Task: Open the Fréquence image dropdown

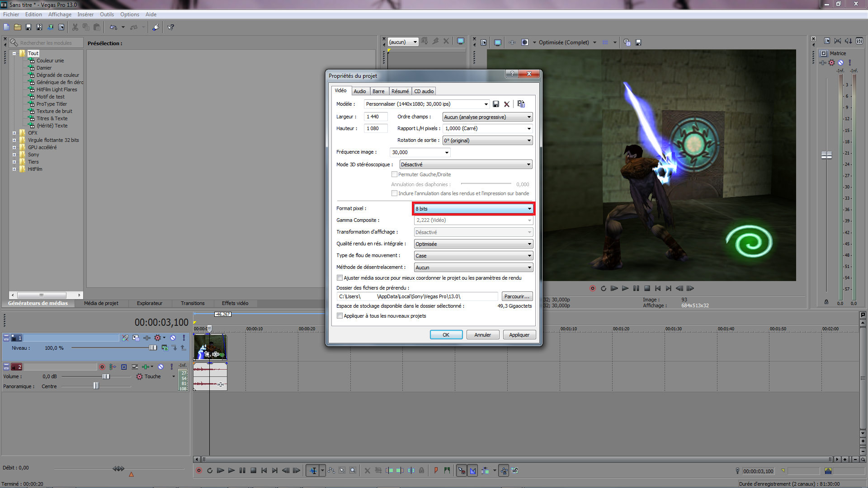Action: (x=447, y=152)
